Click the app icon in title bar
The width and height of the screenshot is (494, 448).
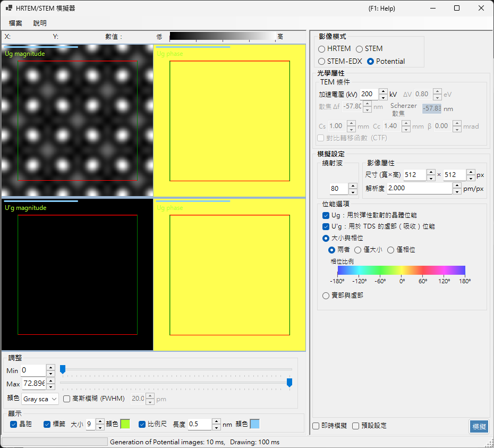point(9,8)
